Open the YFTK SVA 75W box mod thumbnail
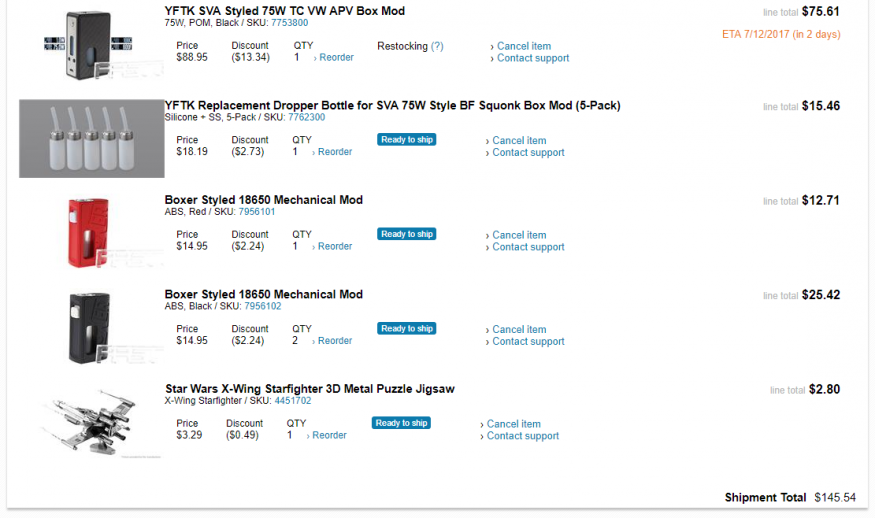Screen dimensions: 875x518 [x=90, y=45]
